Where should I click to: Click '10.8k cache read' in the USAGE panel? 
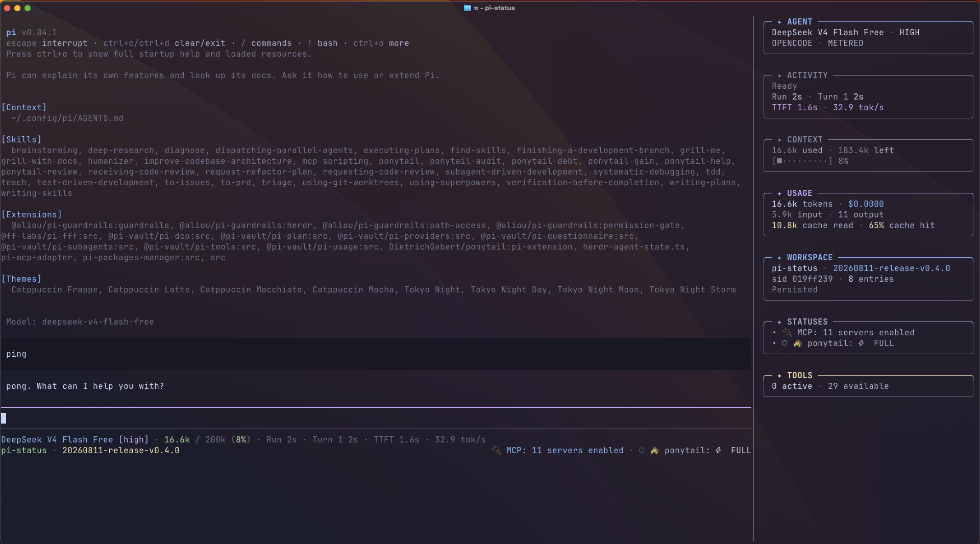[x=813, y=226]
